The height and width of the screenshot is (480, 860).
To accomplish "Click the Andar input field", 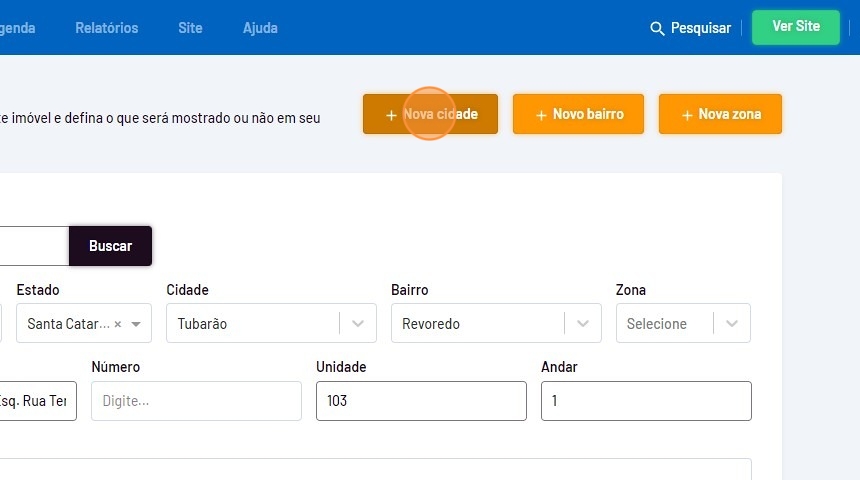I will [645, 401].
